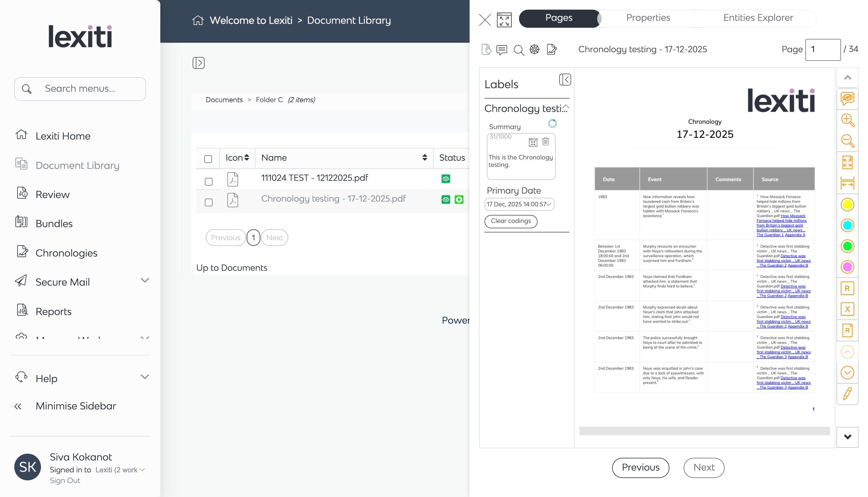Image resolution: width=868 pixels, height=497 pixels.
Task: Open the Entities Explorer tab
Action: pos(758,18)
